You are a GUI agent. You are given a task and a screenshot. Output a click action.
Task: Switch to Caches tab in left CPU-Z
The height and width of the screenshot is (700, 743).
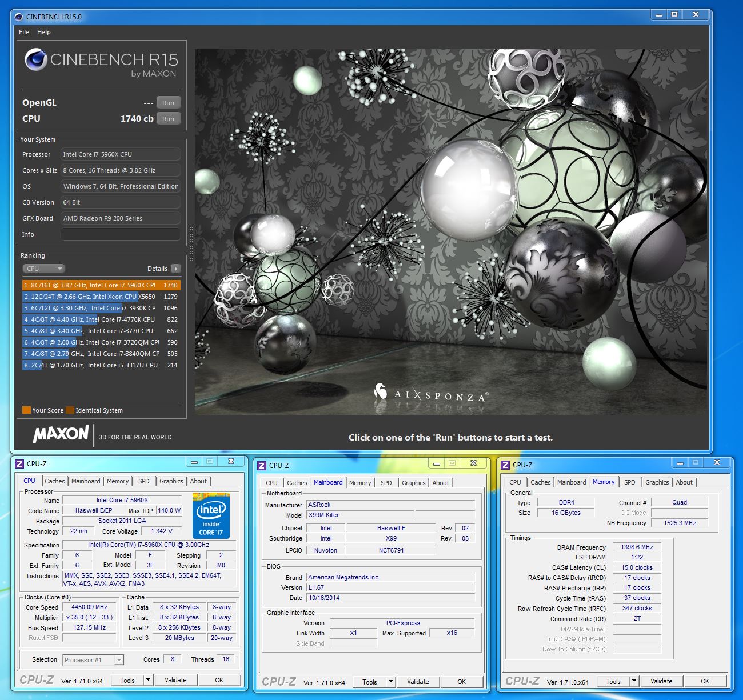pyautogui.click(x=55, y=481)
